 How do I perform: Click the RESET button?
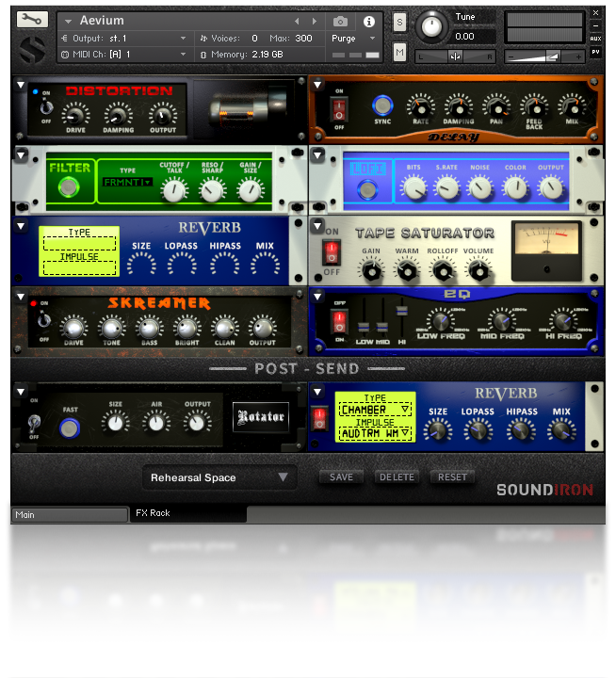click(452, 477)
